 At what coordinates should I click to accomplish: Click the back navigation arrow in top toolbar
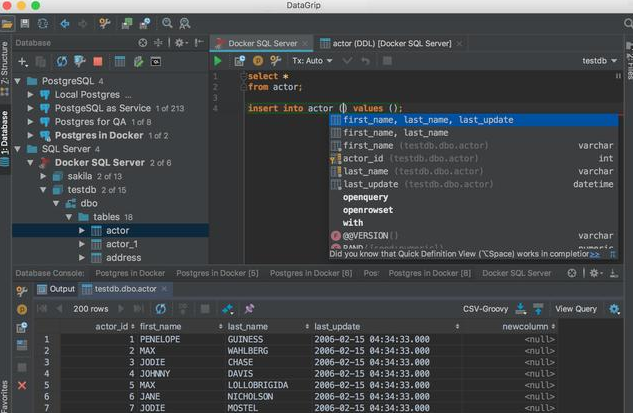pyautogui.click(x=64, y=23)
